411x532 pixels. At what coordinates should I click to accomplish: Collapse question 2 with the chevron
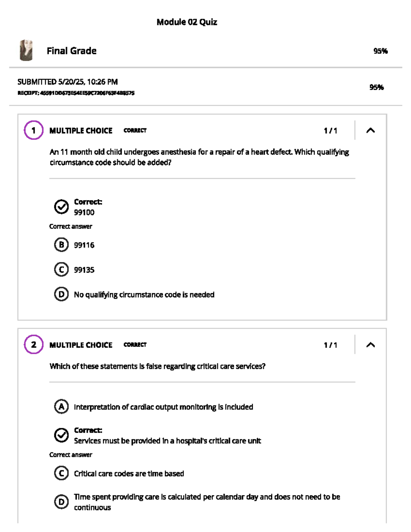371,345
